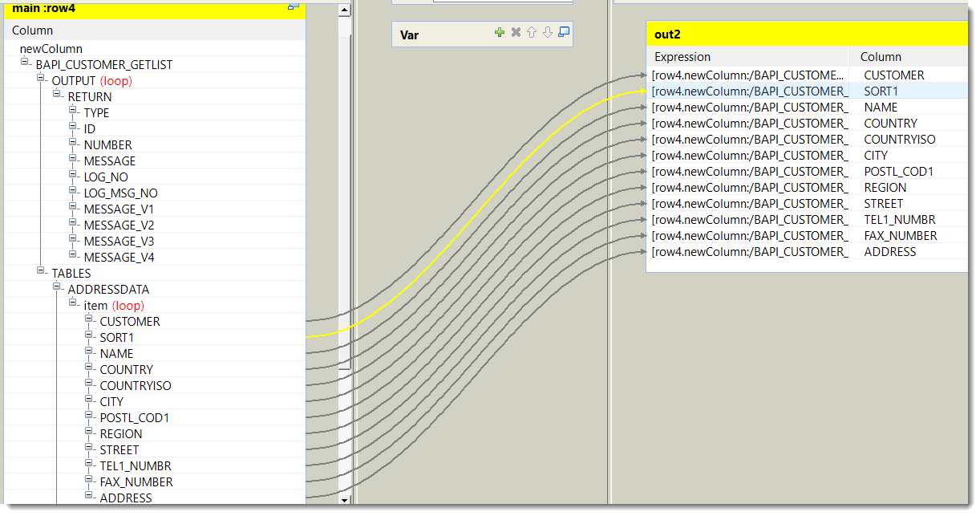Screen dimensions: 980x516
Task: Edit expression for the SORT1 output column
Action: click(747, 91)
